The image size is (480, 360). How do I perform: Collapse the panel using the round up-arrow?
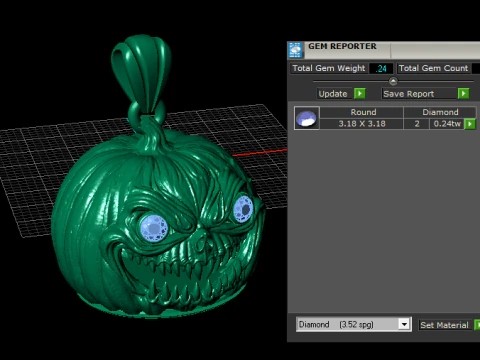[x=393, y=81]
